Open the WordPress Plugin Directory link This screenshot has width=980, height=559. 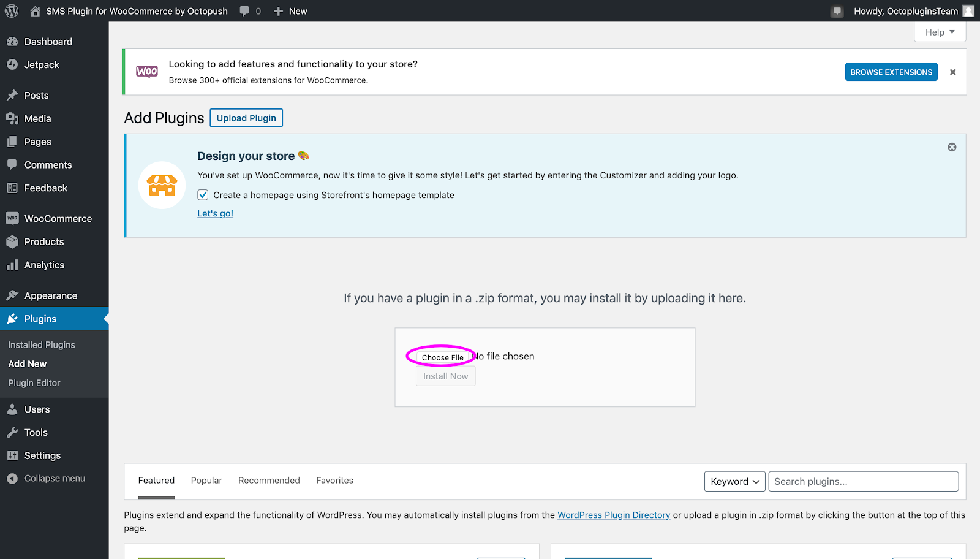point(614,515)
